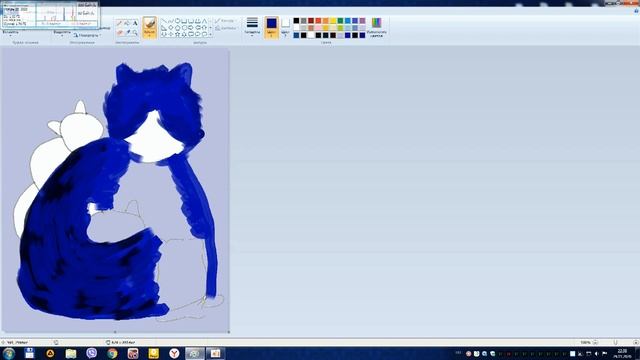Viewport: 640px width, 360px height.
Task: Select the Pencil tool
Action: pos(119,22)
